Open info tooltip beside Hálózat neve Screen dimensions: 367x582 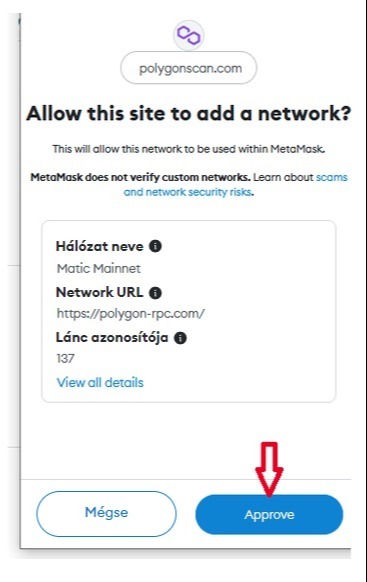coord(155,246)
